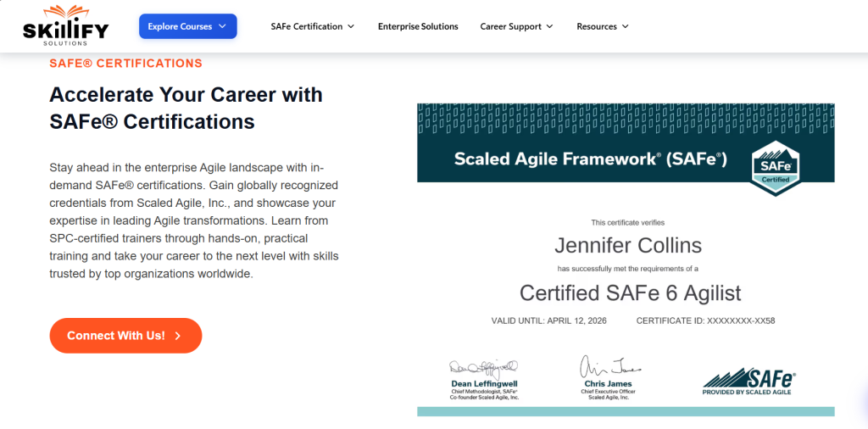
Task: Click the name Jennifer Collins on certificate
Action: (x=628, y=245)
